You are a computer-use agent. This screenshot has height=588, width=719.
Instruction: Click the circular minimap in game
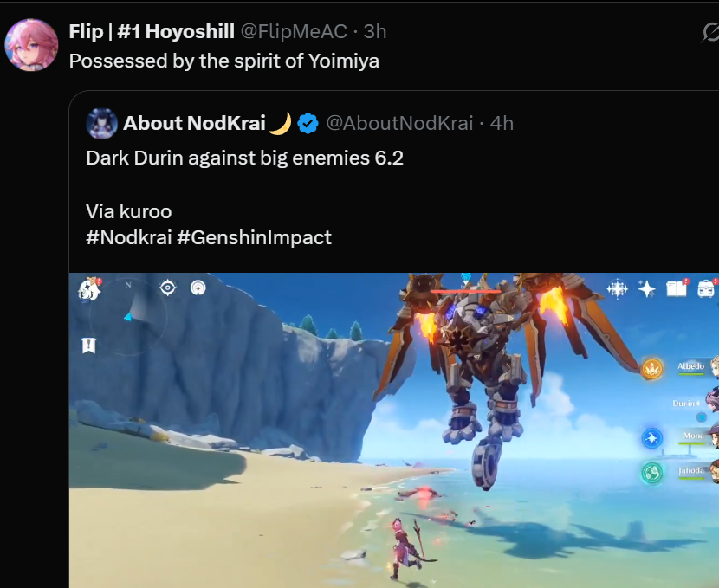(x=128, y=316)
